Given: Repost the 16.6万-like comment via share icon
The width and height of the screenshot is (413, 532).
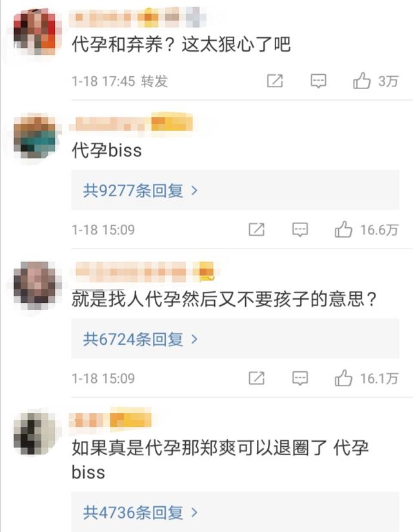Looking at the screenshot, I should coord(256,229).
